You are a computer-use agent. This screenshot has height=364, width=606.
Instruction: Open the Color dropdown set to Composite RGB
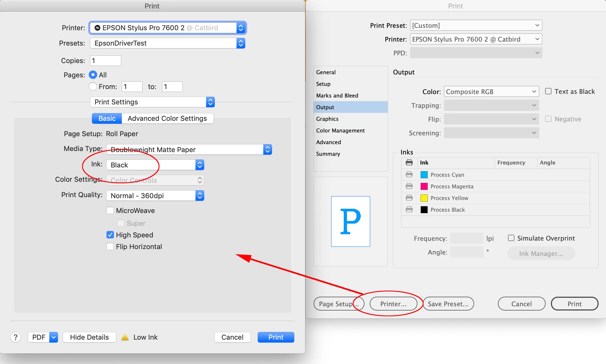point(491,92)
